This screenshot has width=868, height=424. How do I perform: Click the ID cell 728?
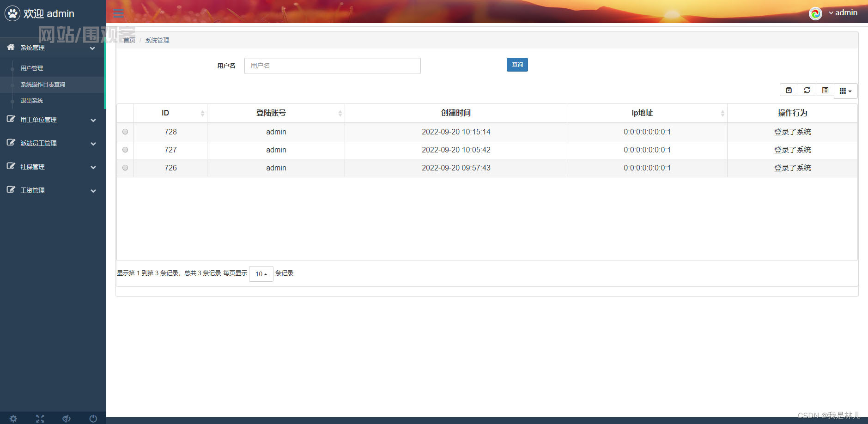pyautogui.click(x=170, y=132)
